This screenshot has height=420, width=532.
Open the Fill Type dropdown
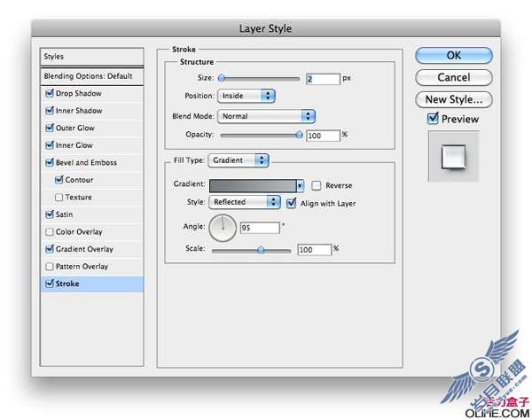pos(239,160)
